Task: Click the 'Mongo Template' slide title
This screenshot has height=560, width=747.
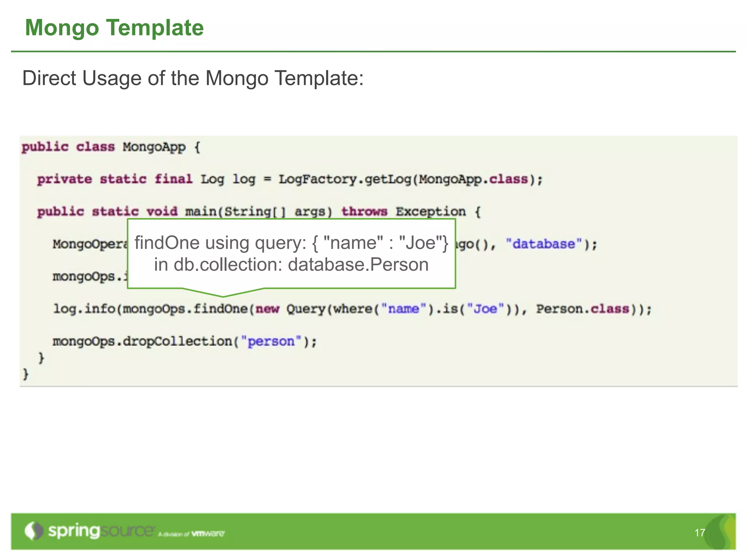Action: (x=114, y=28)
